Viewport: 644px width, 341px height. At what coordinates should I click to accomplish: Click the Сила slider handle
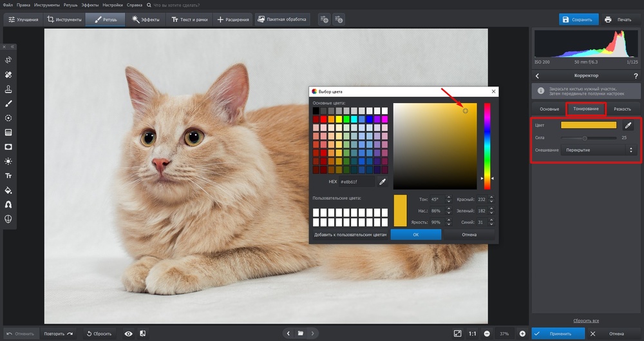585,137
